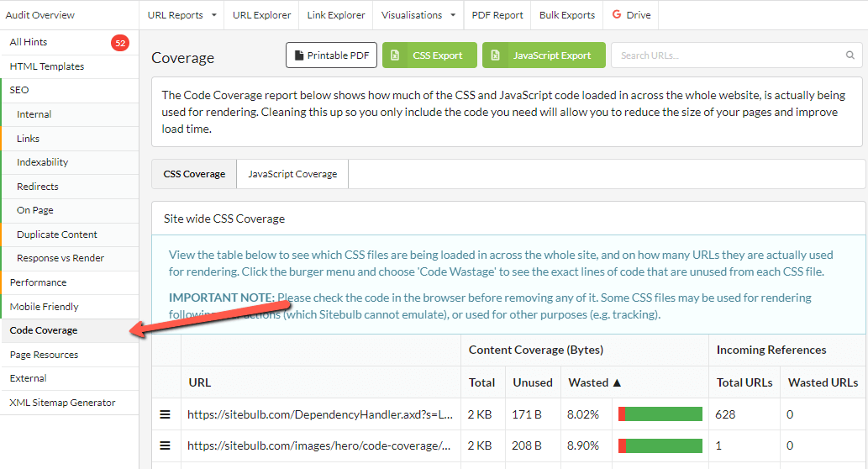Click the 52 hints badge
Viewport: 868px width, 469px height.
[120, 43]
